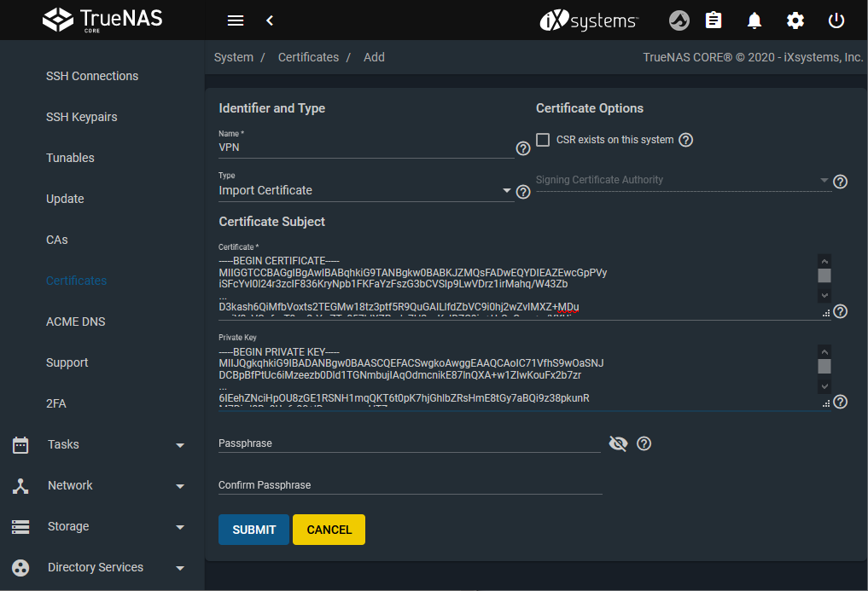Toggle passphrase visibility eye icon
The width and height of the screenshot is (868, 591).
pos(618,443)
